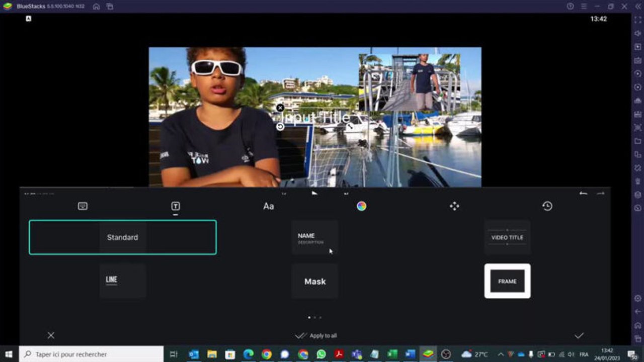Click the rotate handle on Input Title
This screenshot has height=362, width=644.
coord(280,127)
